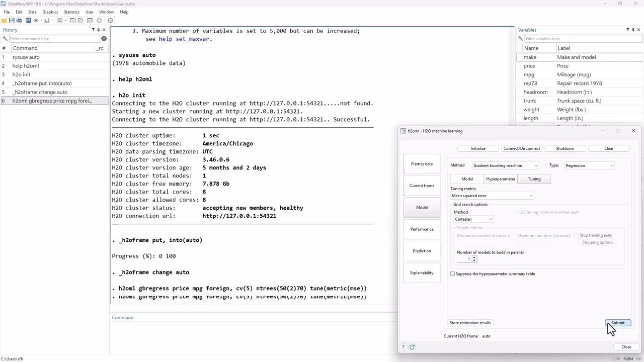Open the Window menu
Screen dimensions: 644x362
106,12
